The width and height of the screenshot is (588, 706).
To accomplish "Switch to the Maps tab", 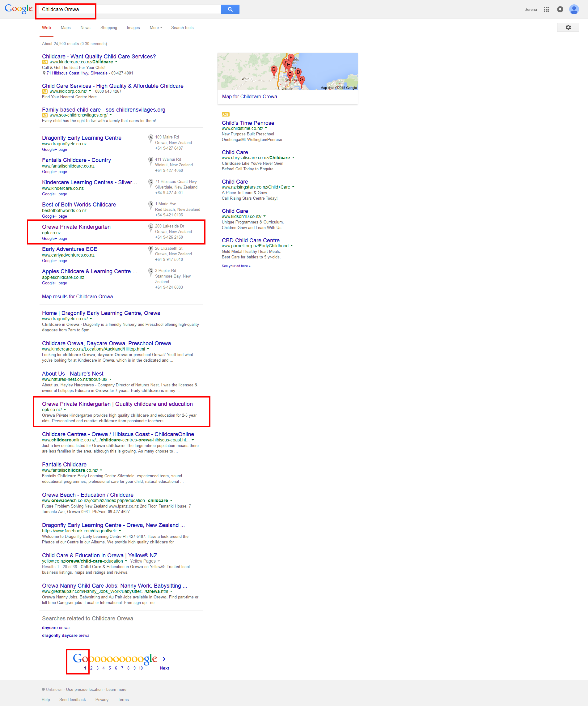I will tap(66, 28).
